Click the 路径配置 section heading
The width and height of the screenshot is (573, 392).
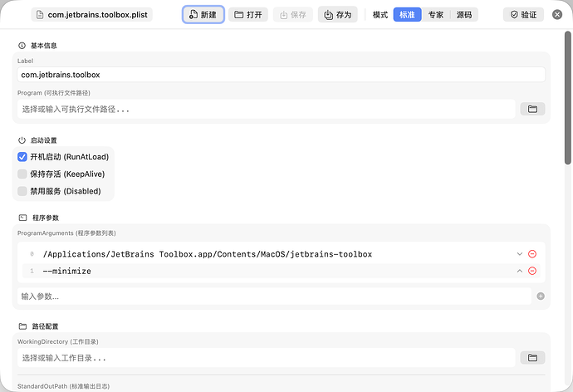46,326
